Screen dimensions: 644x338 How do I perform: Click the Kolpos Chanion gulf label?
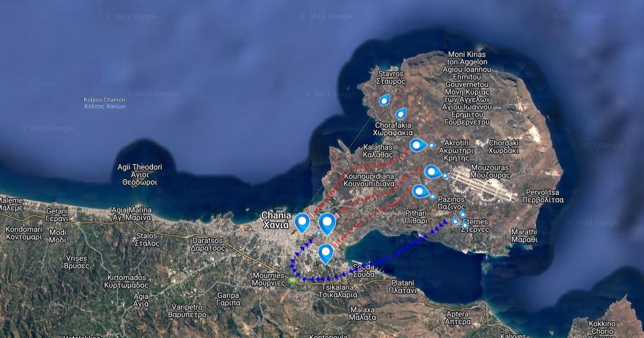tap(105, 103)
